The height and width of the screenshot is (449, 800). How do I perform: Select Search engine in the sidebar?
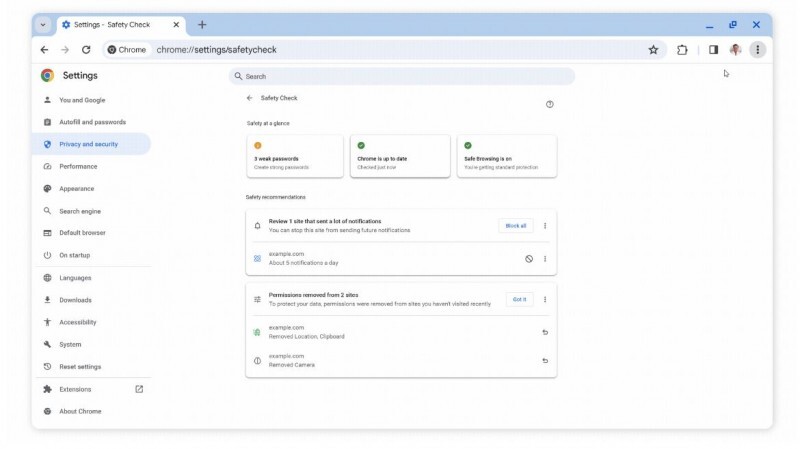[x=80, y=211]
